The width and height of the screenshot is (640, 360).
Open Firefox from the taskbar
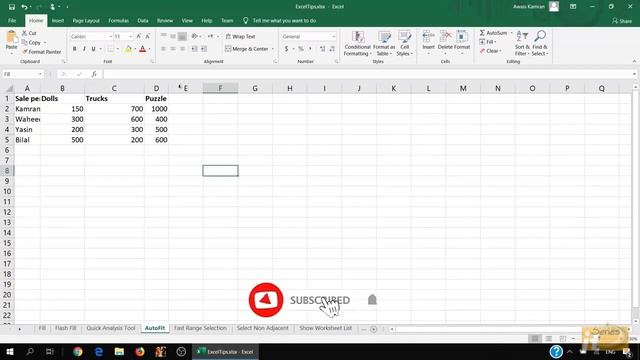tap(140, 351)
